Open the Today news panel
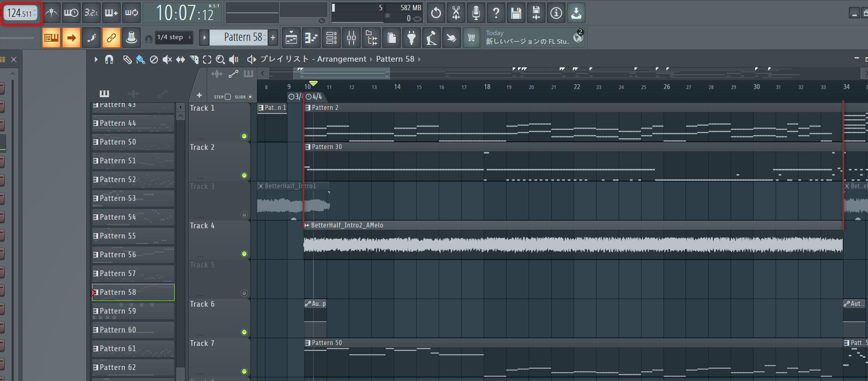Image resolution: width=868 pixels, height=381 pixels. (x=534, y=38)
